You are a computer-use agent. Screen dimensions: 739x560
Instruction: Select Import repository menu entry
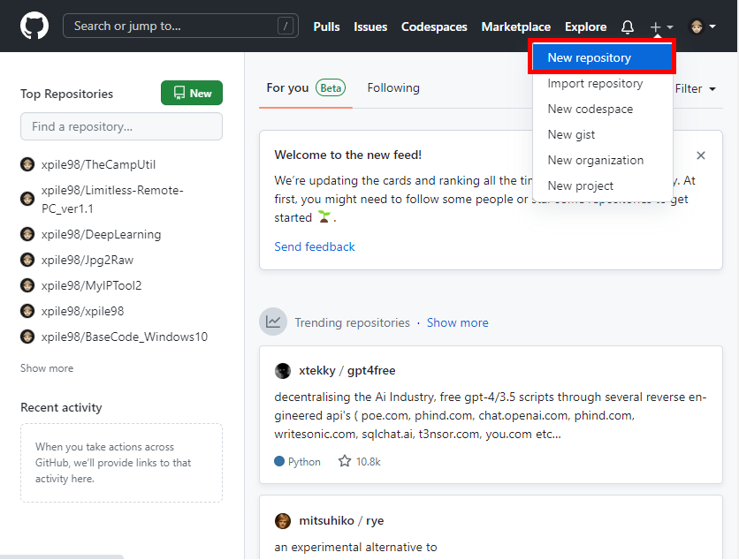(x=602, y=83)
